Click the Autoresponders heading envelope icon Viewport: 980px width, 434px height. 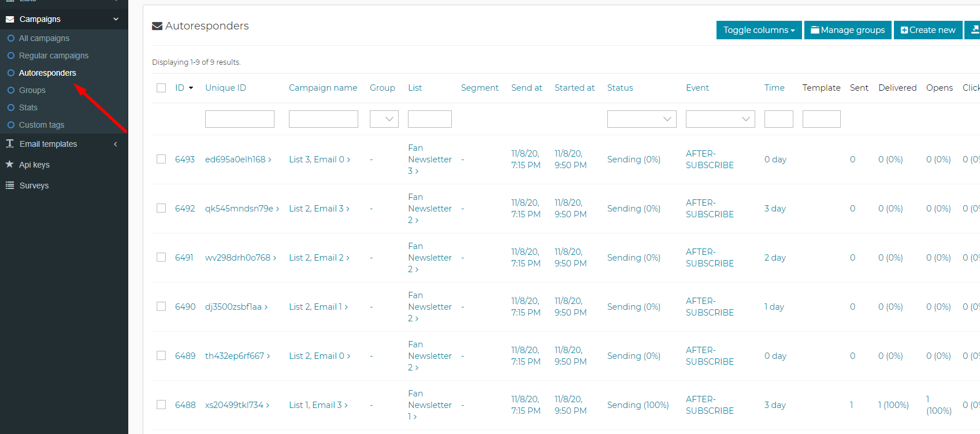(x=157, y=26)
